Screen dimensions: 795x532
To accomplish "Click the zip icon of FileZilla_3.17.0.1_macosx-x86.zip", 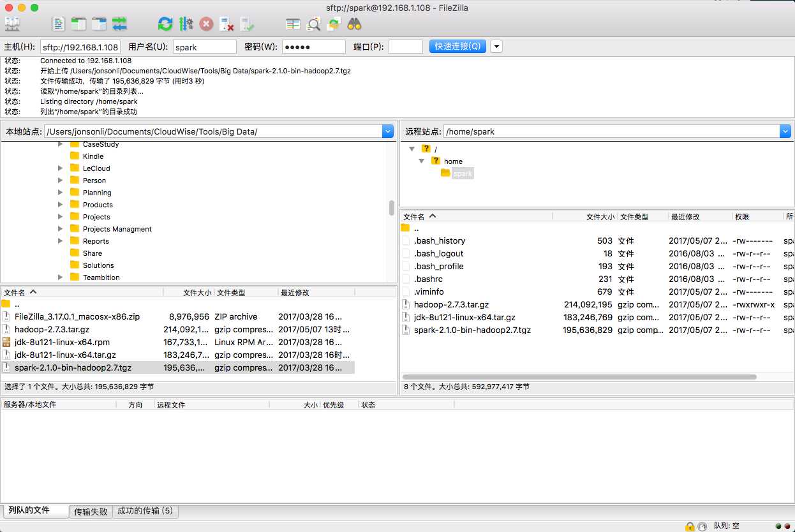I will coord(6,316).
